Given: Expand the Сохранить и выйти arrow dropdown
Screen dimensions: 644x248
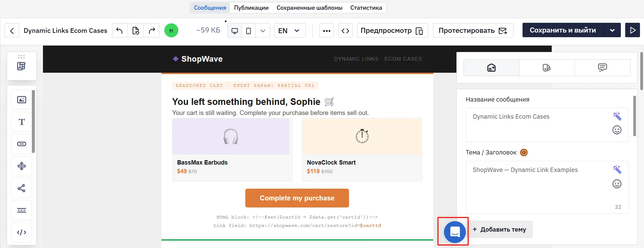Looking at the screenshot, I should (x=612, y=30).
